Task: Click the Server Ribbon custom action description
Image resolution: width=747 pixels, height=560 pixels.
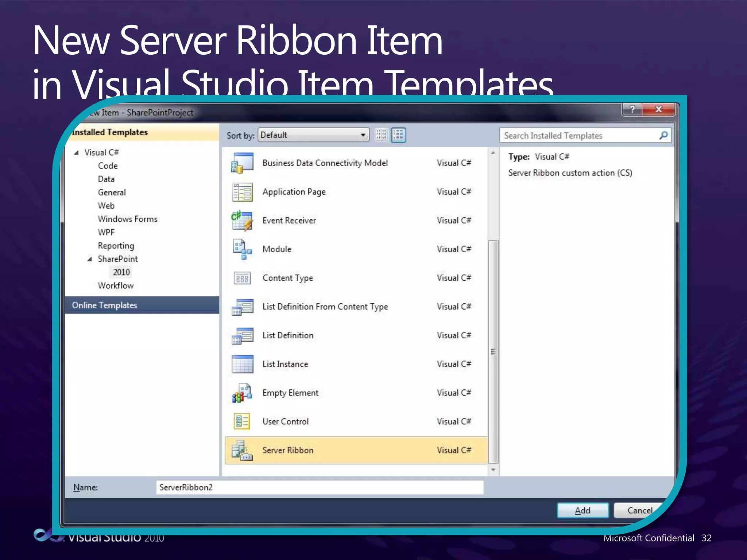Action: pyautogui.click(x=570, y=173)
